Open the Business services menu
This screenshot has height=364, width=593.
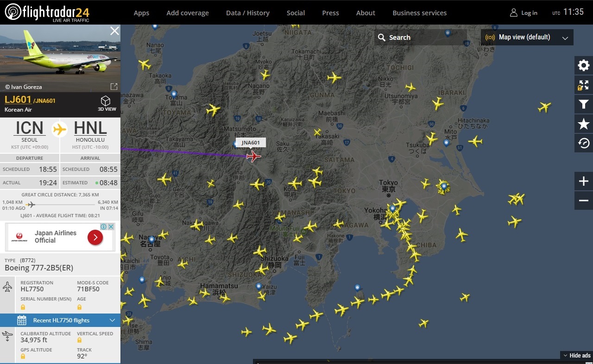coord(420,13)
